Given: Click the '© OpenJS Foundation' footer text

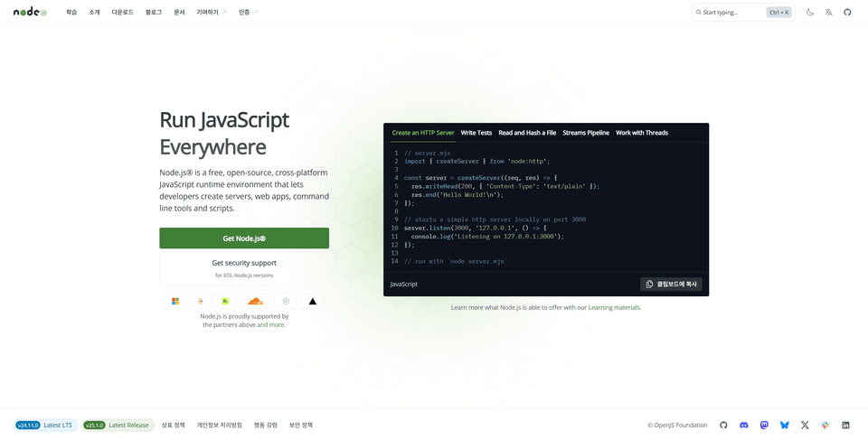Looking at the screenshot, I should click(x=677, y=425).
